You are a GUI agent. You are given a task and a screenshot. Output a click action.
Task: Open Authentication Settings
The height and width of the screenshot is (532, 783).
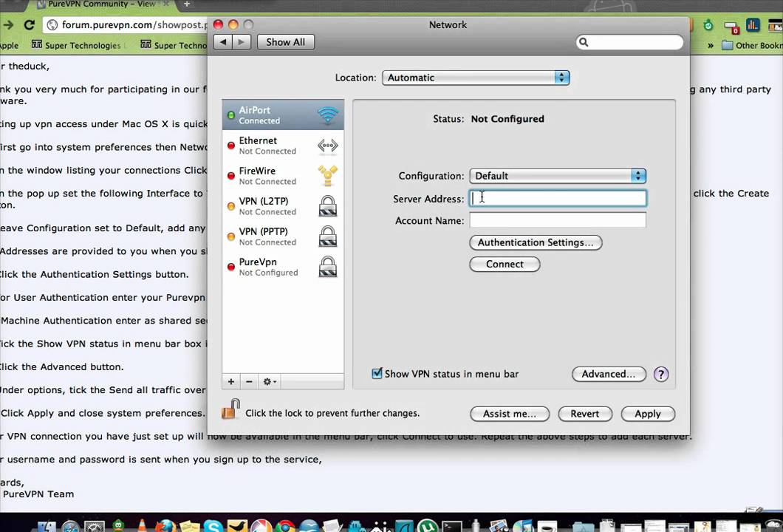tap(536, 242)
